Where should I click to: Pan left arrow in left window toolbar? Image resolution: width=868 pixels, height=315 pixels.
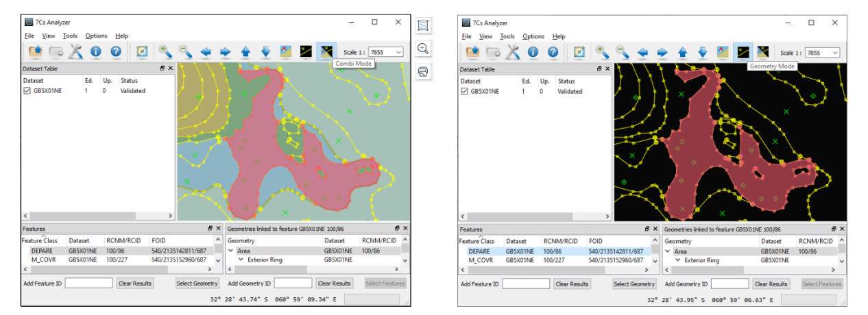pyautogui.click(x=205, y=51)
